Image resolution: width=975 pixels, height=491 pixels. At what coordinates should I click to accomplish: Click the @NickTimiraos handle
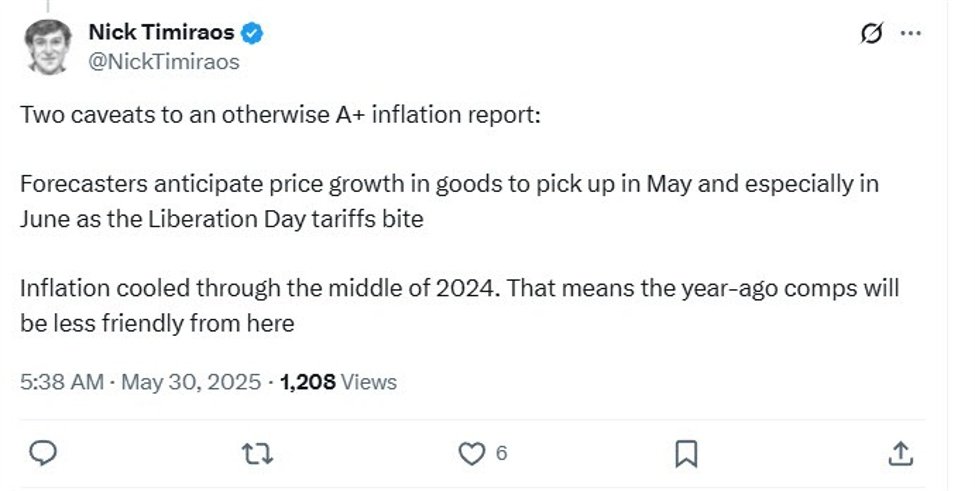[x=164, y=62]
